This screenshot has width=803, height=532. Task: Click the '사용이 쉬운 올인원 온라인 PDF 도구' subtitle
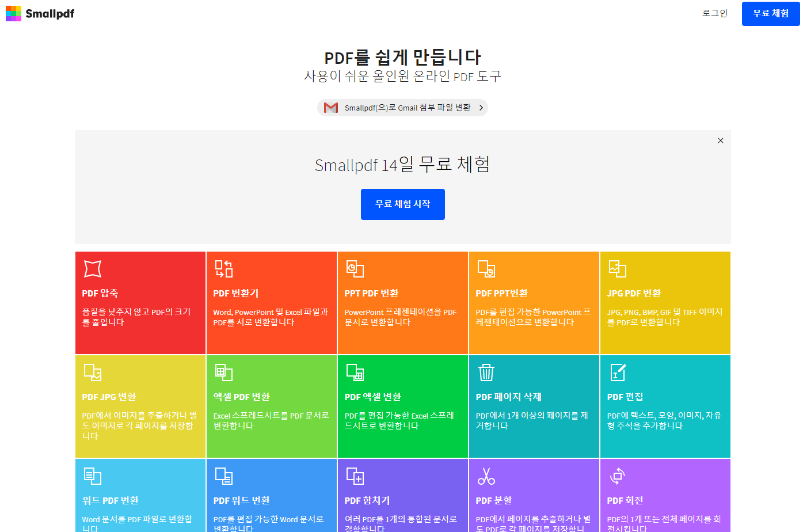click(402, 76)
